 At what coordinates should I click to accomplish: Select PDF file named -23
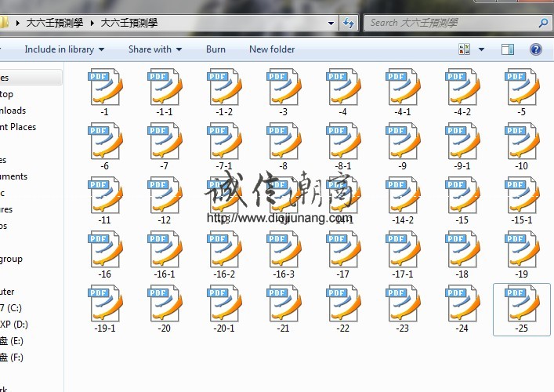point(403,309)
